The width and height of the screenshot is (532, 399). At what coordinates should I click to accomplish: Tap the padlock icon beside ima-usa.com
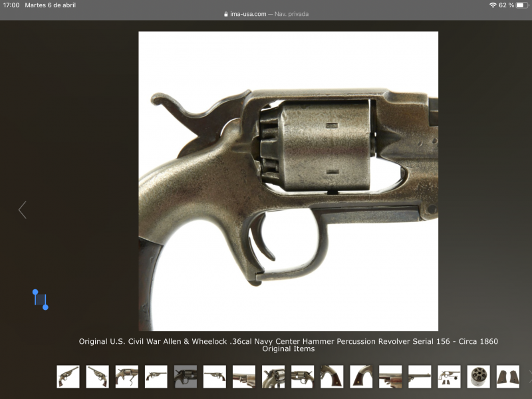226,14
